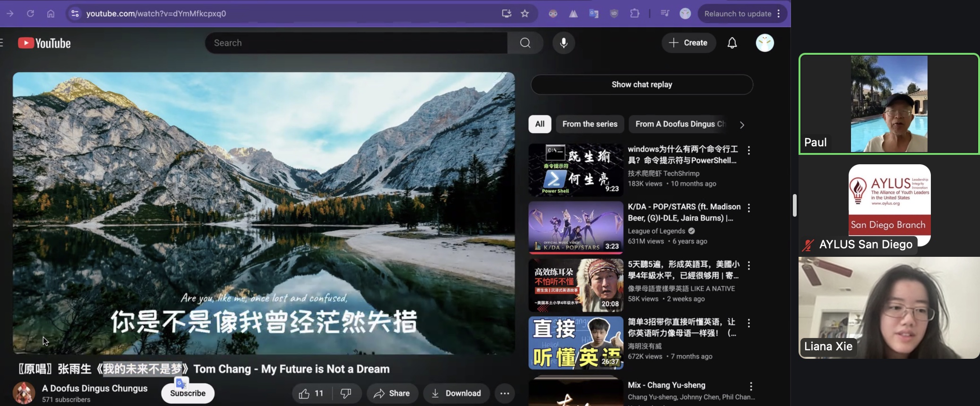Image resolution: width=980 pixels, height=406 pixels.
Task: Open the media control playlist icon
Action: coord(665,14)
